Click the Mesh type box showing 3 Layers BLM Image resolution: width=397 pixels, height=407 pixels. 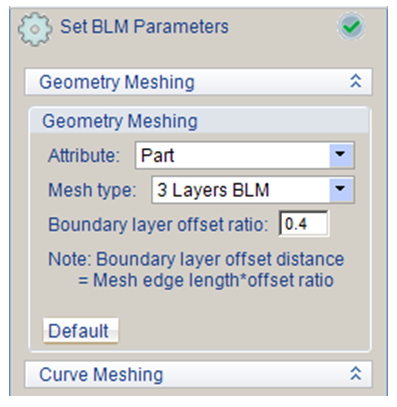click(x=253, y=190)
